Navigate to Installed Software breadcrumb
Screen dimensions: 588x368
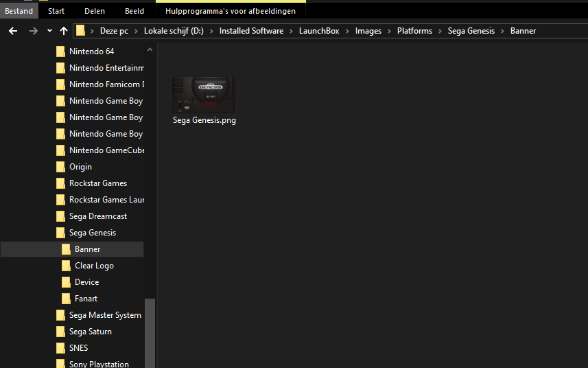(x=251, y=31)
